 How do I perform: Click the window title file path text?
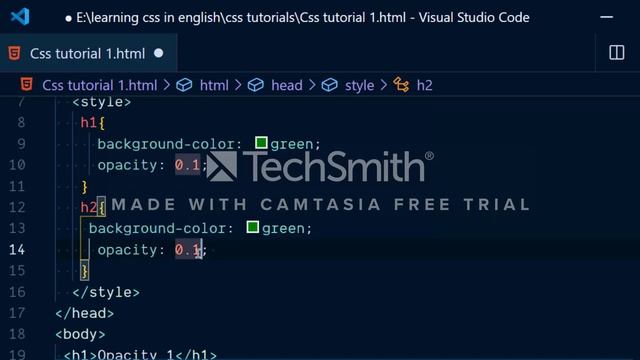241,18
